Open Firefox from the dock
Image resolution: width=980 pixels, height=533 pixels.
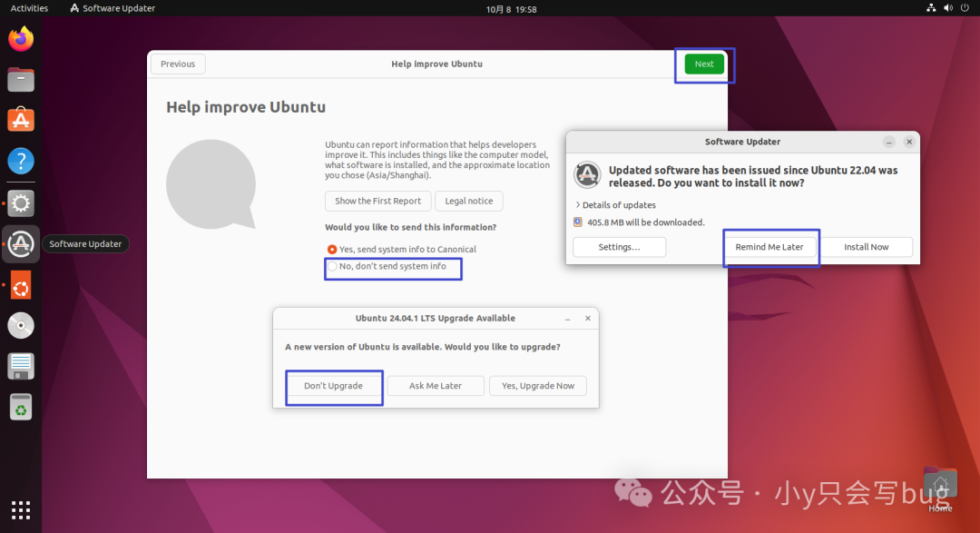20,39
